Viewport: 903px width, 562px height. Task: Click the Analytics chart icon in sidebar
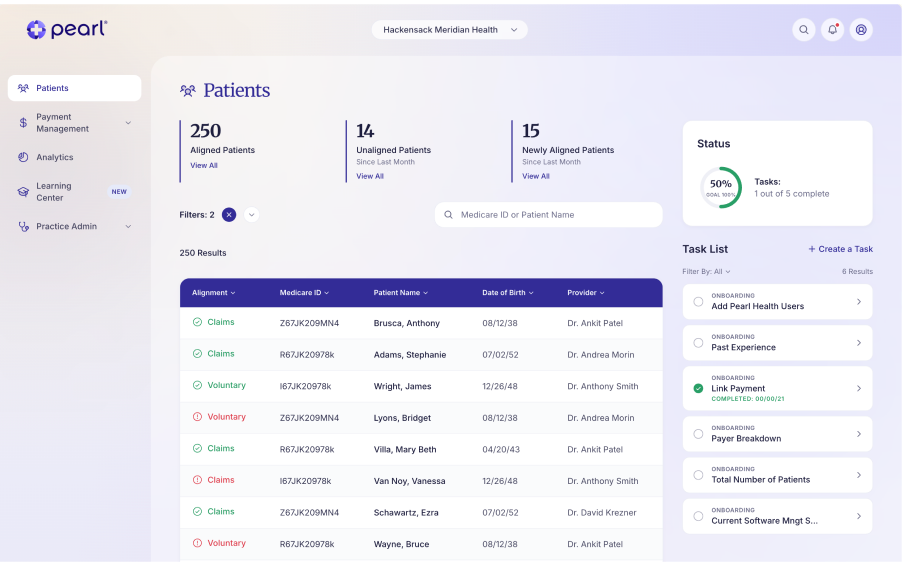coord(23,157)
